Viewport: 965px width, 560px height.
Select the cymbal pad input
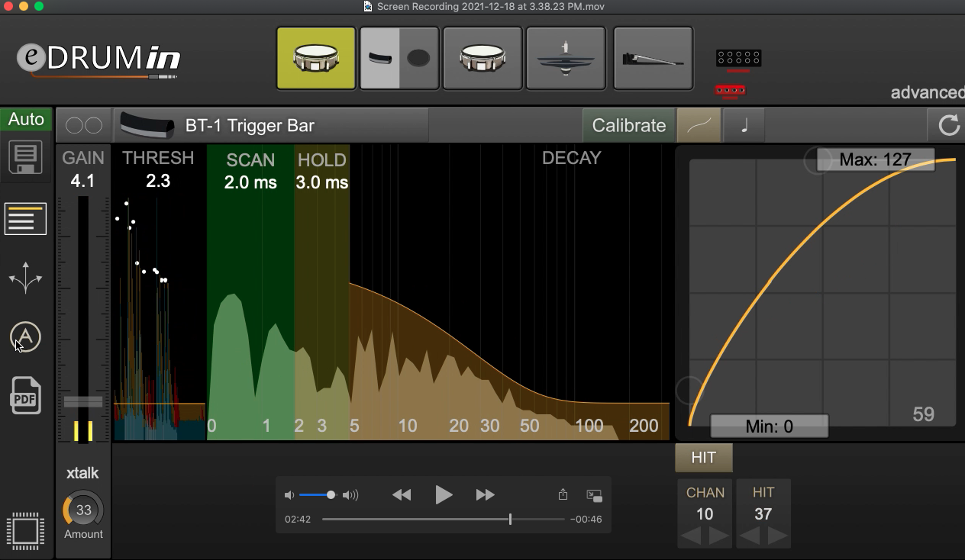566,59
